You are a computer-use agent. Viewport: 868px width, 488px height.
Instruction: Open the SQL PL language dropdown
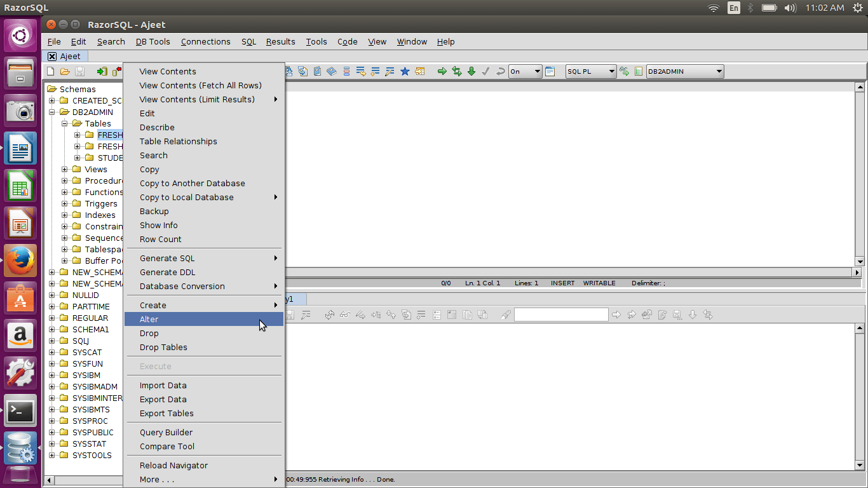(591, 72)
